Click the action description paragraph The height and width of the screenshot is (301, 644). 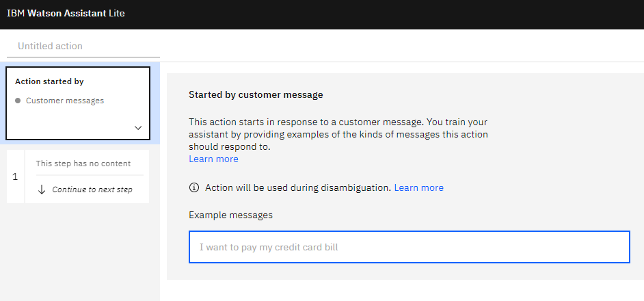tap(338, 135)
